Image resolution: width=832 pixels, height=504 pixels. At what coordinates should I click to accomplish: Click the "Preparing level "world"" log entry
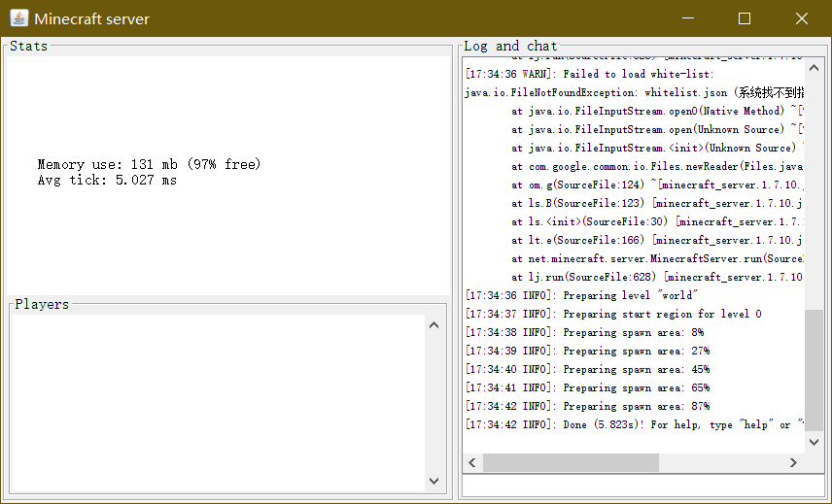[x=583, y=296]
